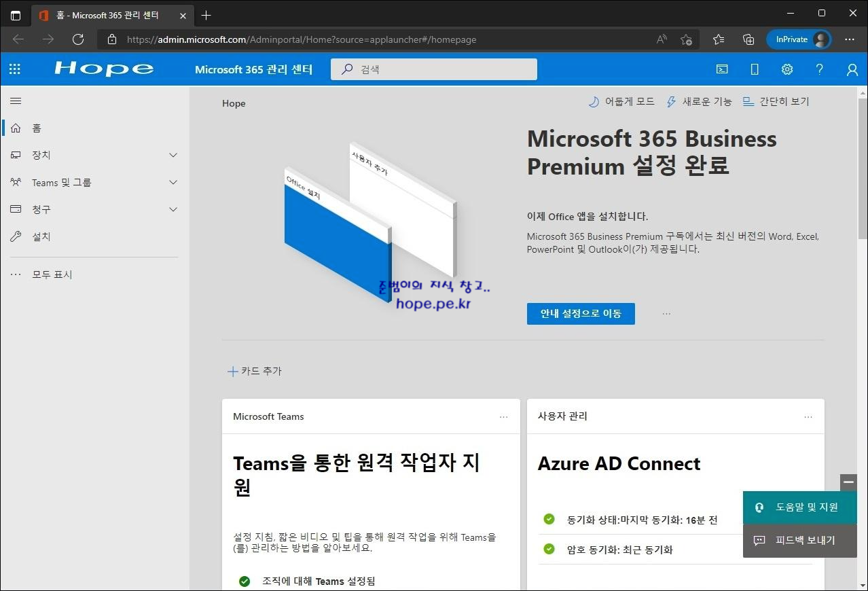Click the setup wrench icon
Image resolution: width=868 pixels, height=591 pixels.
point(16,236)
